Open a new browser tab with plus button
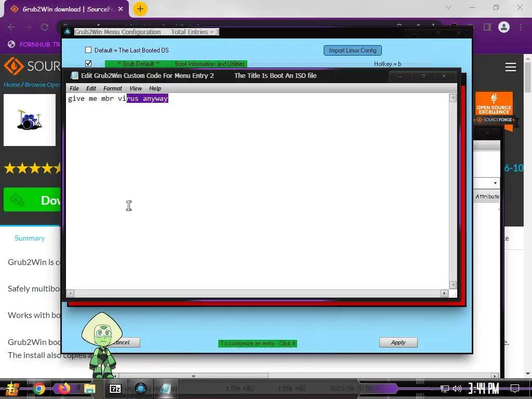532x399 pixels. [x=140, y=9]
